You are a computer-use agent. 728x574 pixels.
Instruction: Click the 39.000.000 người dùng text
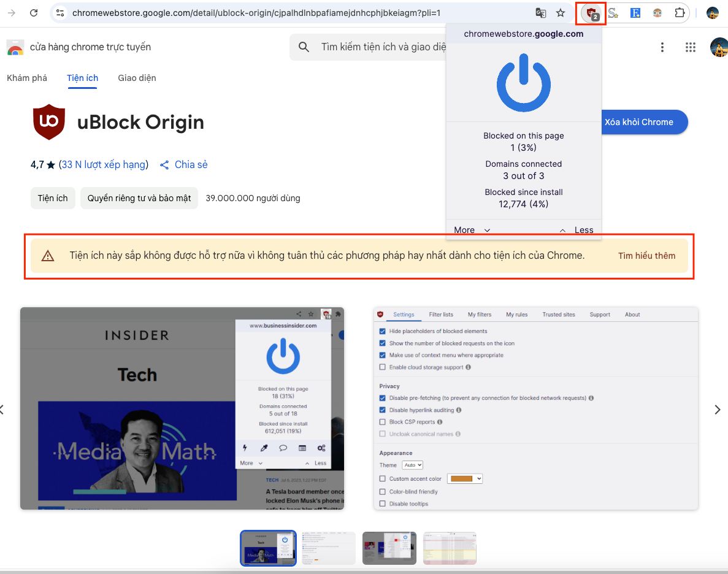tap(253, 198)
